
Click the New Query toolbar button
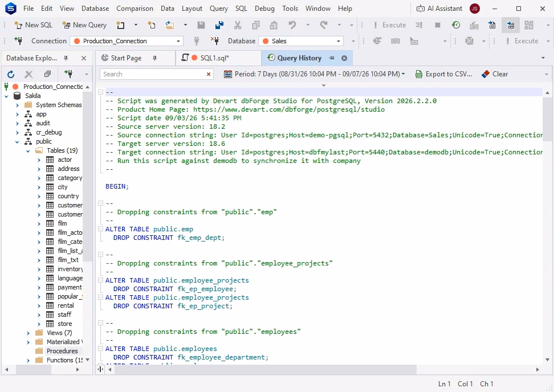pos(84,25)
